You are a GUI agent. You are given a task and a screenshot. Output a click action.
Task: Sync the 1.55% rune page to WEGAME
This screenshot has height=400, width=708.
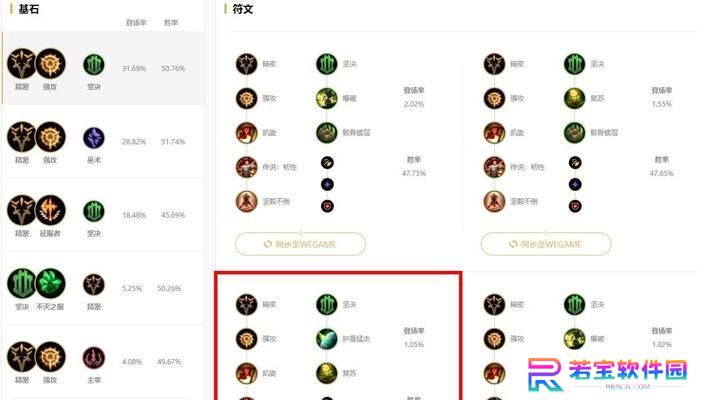click(546, 244)
